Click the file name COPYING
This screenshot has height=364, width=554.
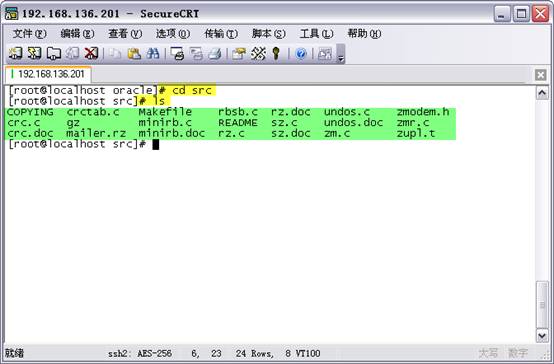(x=30, y=112)
